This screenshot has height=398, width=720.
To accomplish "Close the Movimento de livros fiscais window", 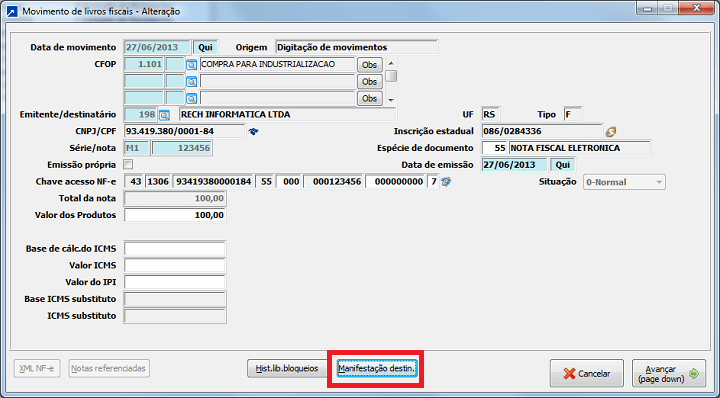I will coord(697,8).
